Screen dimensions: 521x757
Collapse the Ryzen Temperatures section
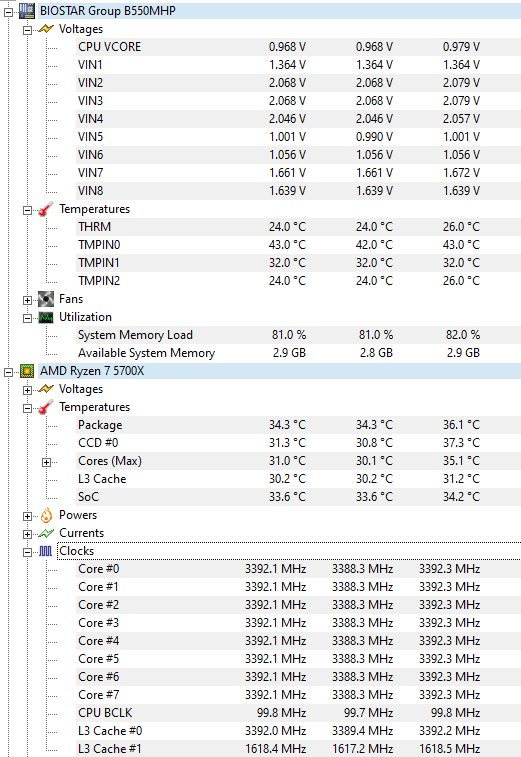pos(27,408)
